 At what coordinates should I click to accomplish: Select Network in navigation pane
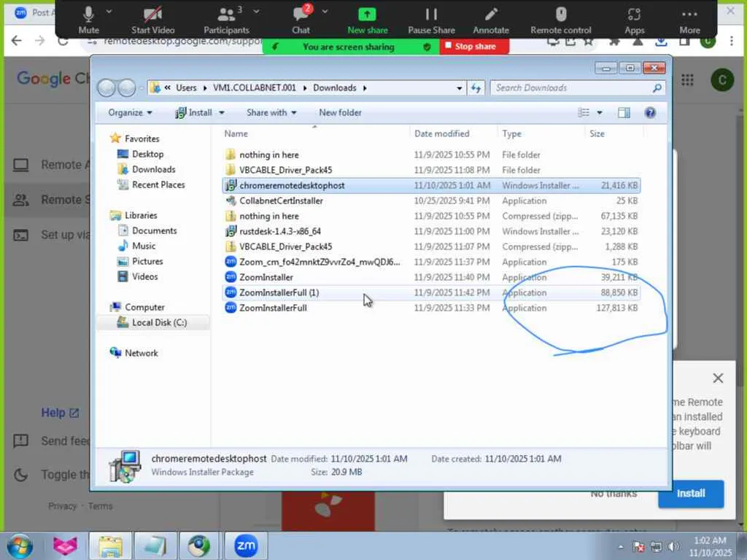pos(134,353)
